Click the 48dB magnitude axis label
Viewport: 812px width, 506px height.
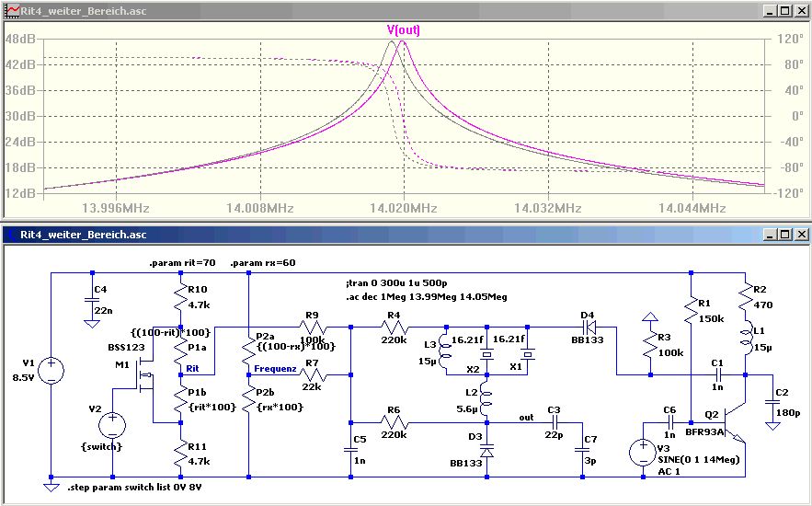click(x=20, y=40)
